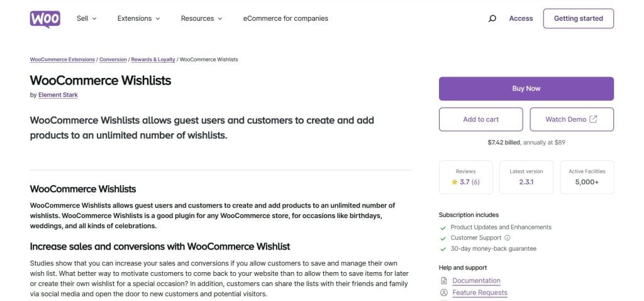Open the search magnifier icon
The image size is (644, 301).
click(492, 19)
